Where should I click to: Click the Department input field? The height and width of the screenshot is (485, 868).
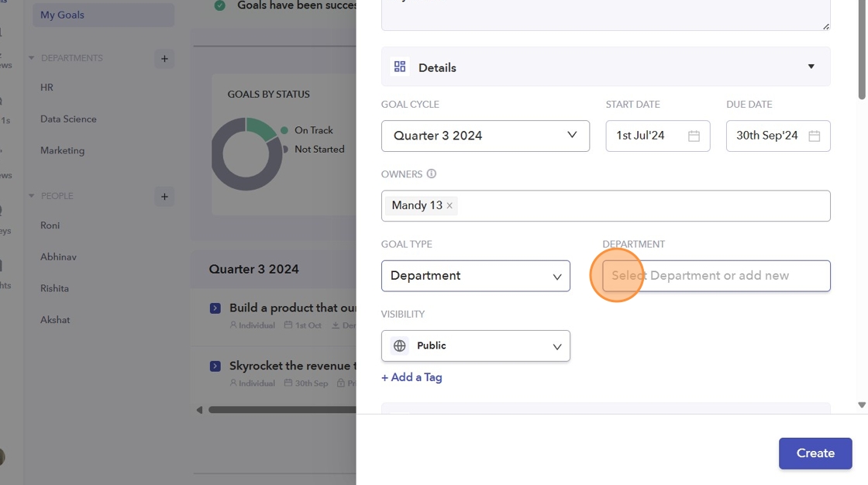716,276
